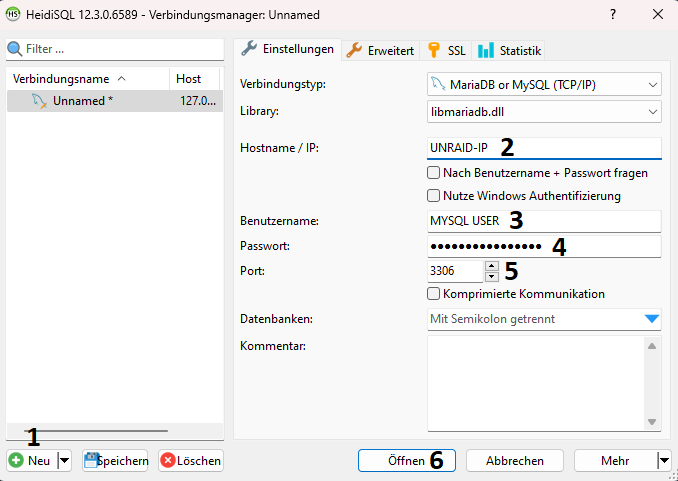The width and height of the screenshot is (678, 481).
Task: Click Kommentar scrollbar up arrow
Action: click(652, 346)
